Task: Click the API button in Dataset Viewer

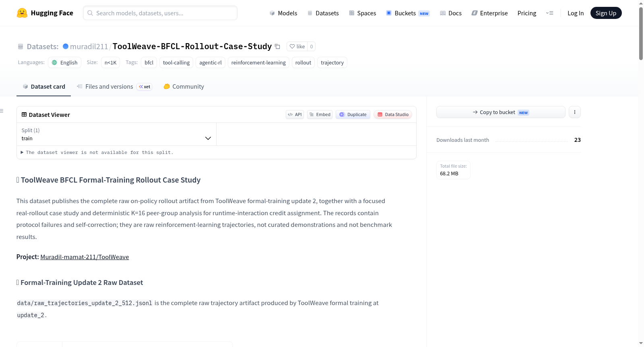Action: point(295,114)
